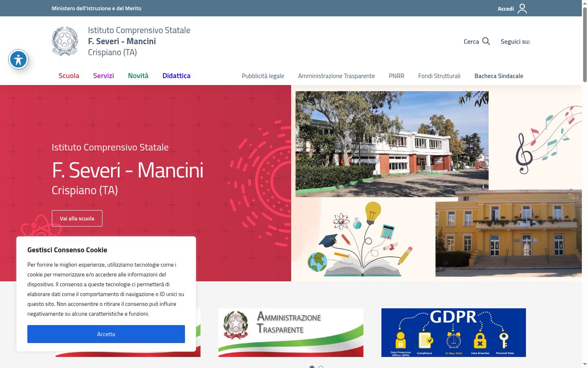Click Ministero dell'Istruzione e del Merito link
Viewport: 588px width, 368px height.
96,8
